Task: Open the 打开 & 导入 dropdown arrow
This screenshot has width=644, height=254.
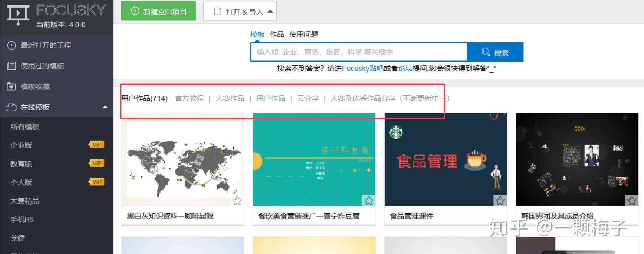Action: [270, 11]
